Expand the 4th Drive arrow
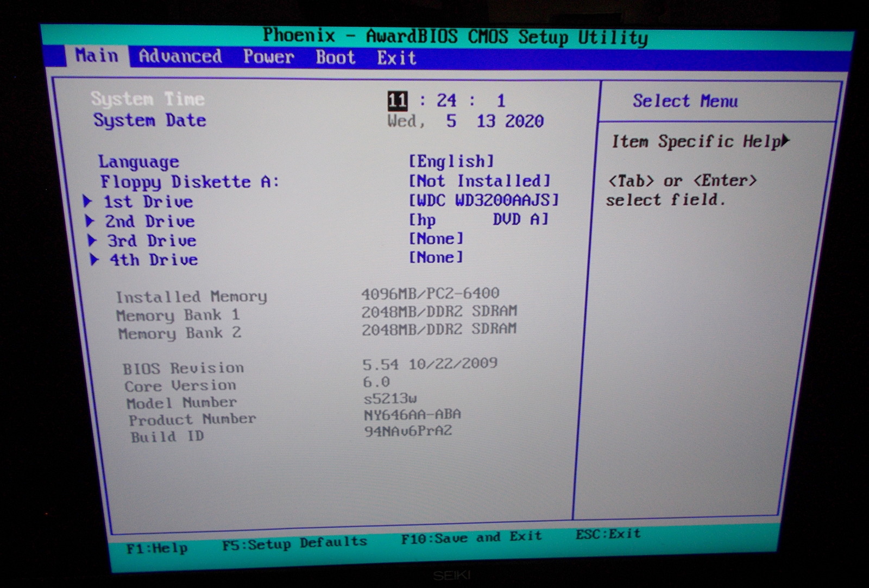 point(95,260)
